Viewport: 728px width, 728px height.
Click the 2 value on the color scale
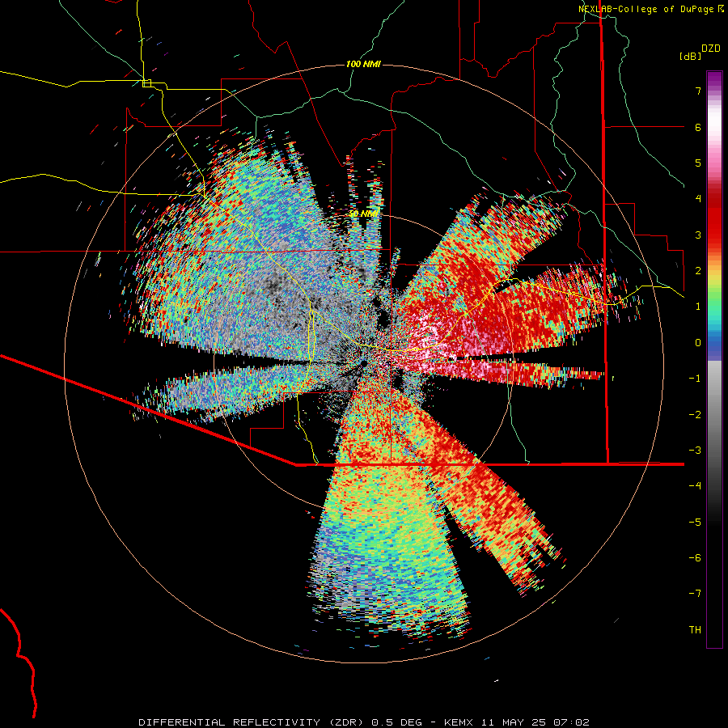698,271
